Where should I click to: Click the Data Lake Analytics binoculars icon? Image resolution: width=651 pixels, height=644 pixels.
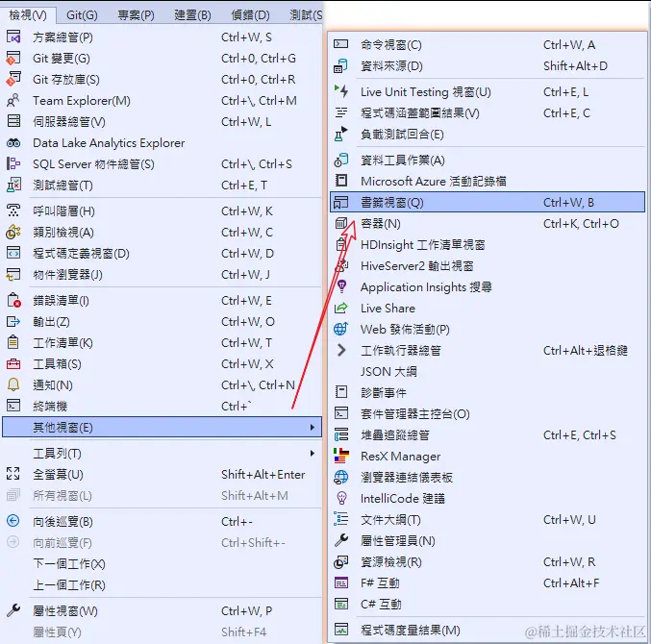pos(13,143)
